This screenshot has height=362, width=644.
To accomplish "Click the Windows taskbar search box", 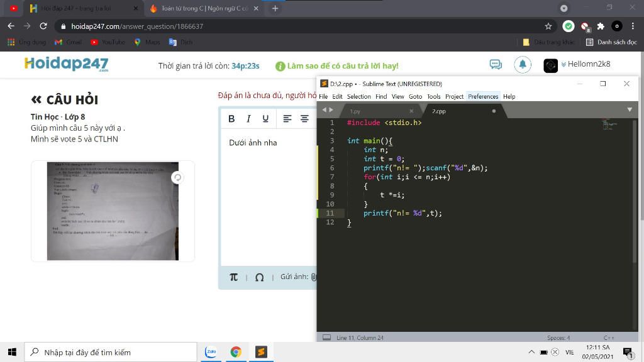I will click(111, 352).
